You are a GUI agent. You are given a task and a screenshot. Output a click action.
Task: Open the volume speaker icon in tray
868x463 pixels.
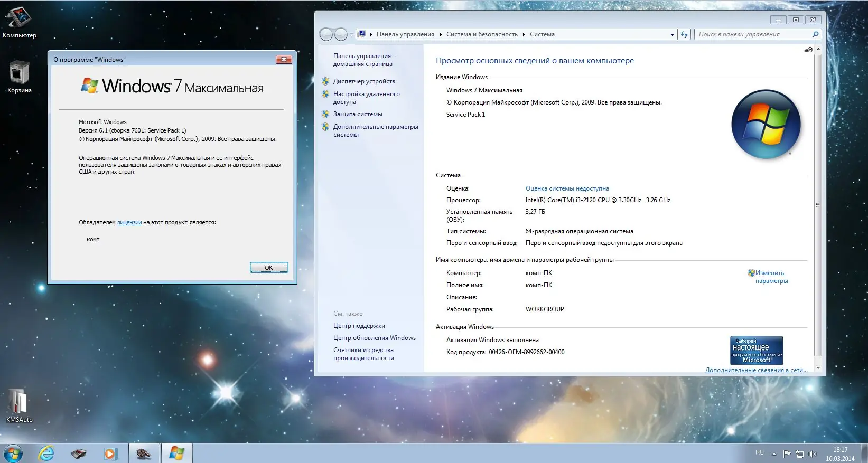coord(812,453)
